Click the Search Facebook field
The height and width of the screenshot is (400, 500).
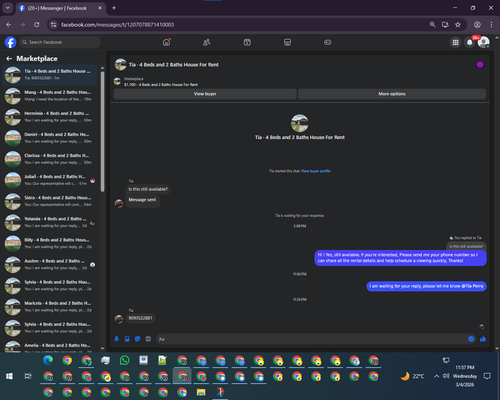point(60,42)
